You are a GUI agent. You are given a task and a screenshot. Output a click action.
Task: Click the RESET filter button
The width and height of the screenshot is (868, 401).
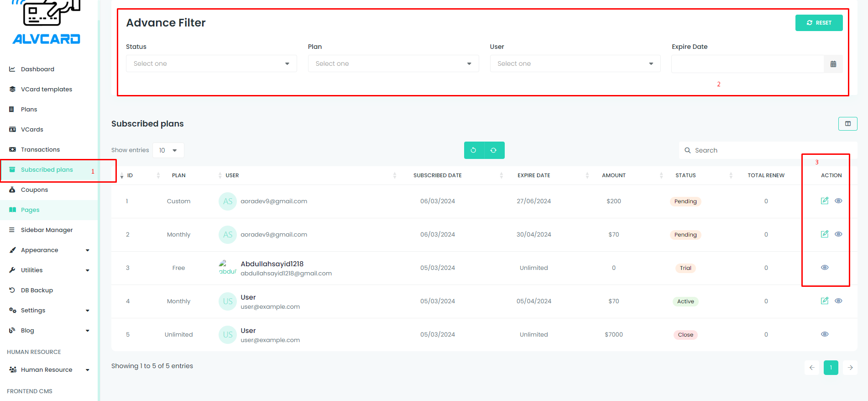pyautogui.click(x=819, y=23)
